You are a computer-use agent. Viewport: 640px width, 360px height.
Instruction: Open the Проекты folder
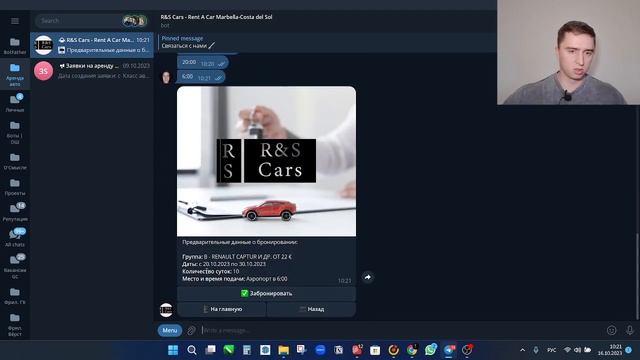point(15,187)
